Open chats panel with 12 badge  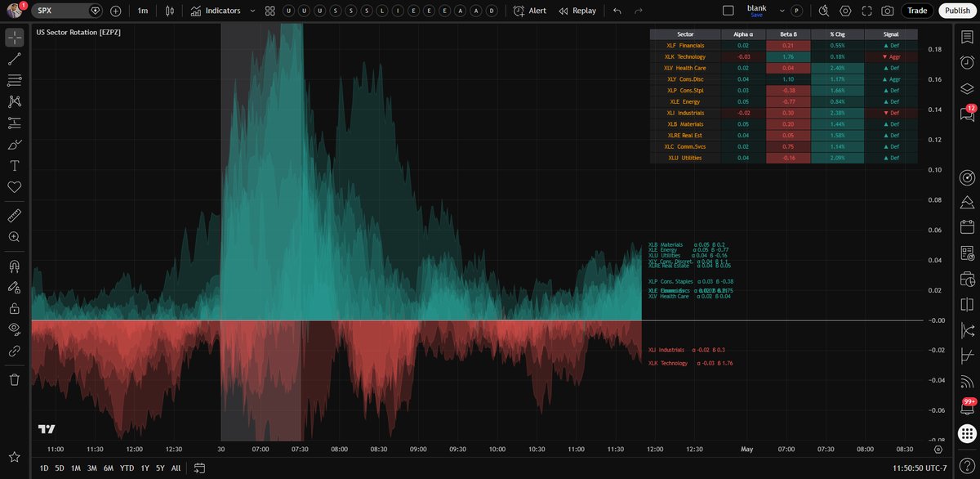click(969, 115)
